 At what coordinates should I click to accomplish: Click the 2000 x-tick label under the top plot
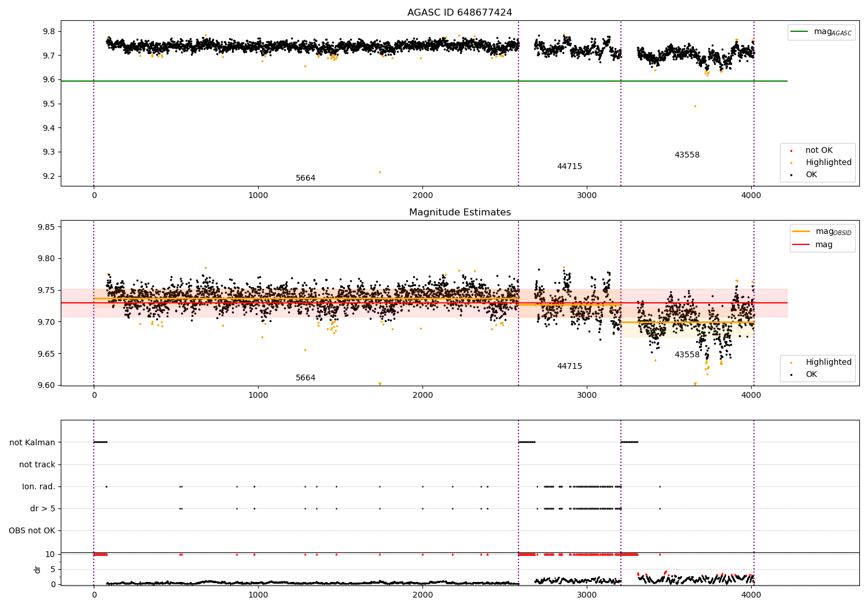coord(422,196)
